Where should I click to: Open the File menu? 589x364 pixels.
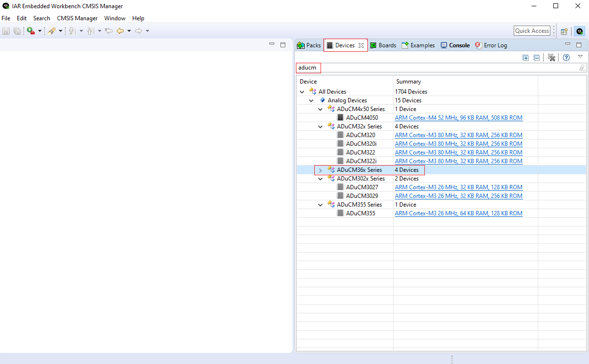tap(6, 18)
